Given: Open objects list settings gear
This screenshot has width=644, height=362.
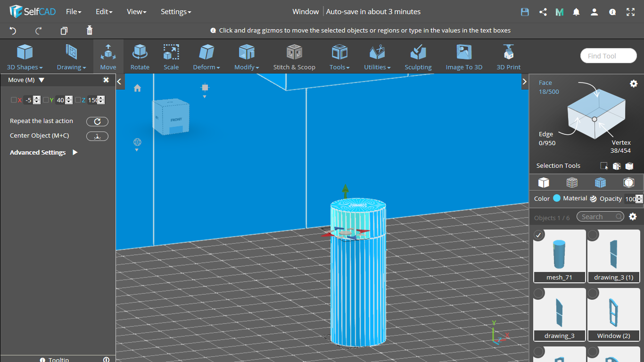Looking at the screenshot, I should pos(633,217).
